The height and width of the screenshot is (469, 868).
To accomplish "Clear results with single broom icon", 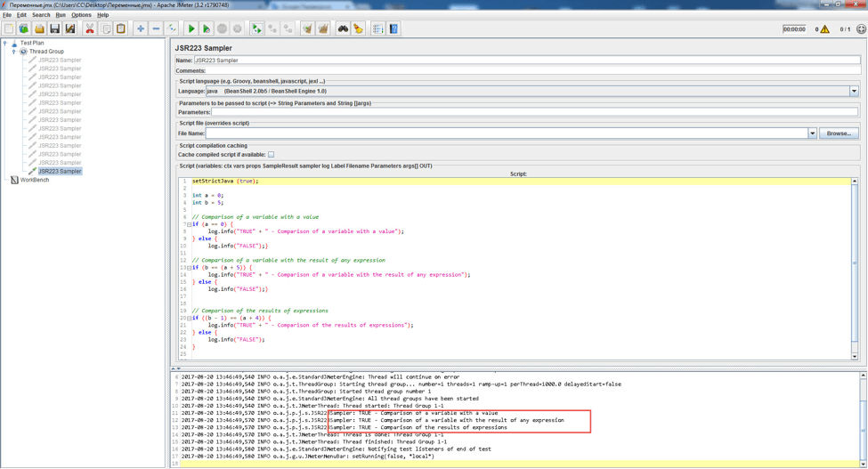I will tap(307, 28).
